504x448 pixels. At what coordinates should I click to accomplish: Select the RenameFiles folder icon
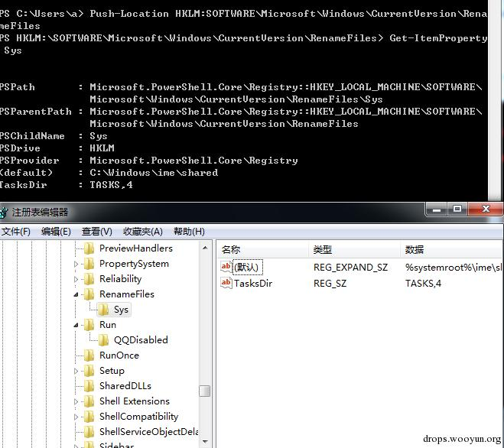(89, 294)
